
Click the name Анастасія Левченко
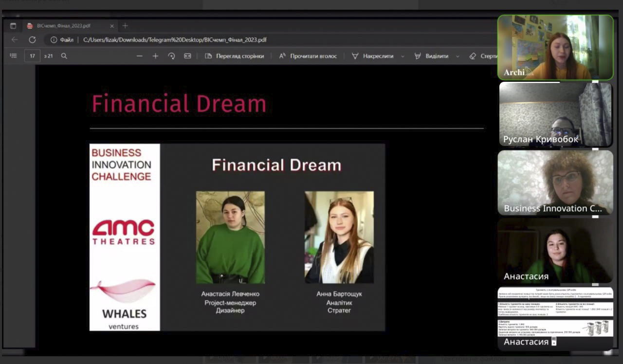230,294
